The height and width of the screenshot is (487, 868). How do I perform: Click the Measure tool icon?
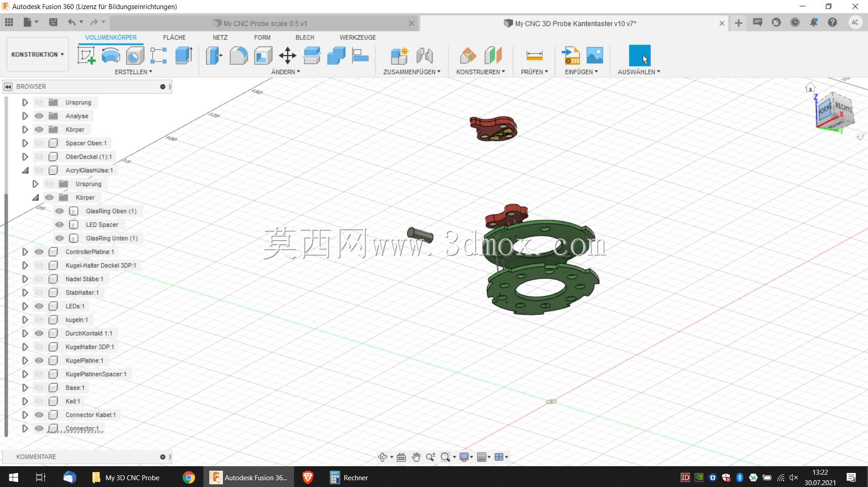pos(534,56)
